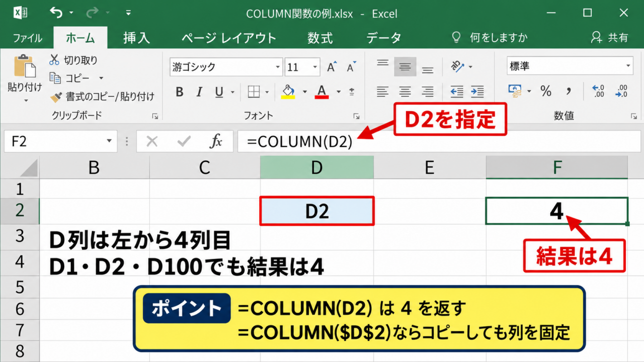The image size is (644, 362).
Task: Confirm formula with checkmark icon
Action: point(183,142)
